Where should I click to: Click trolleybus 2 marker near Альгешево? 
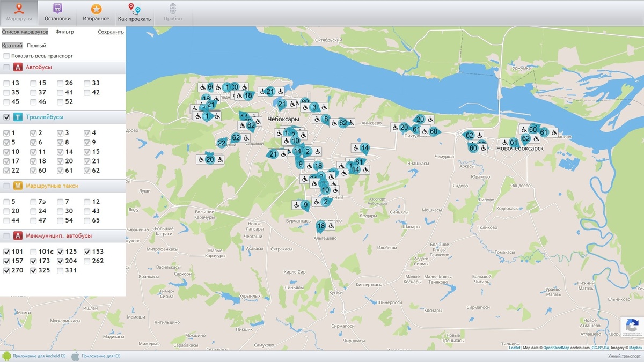[x=325, y=202]
